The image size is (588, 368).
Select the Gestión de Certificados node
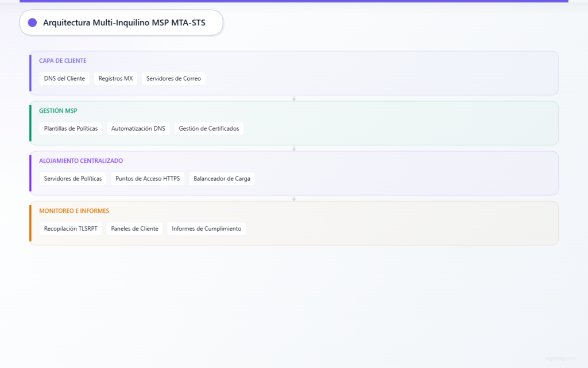209,128
